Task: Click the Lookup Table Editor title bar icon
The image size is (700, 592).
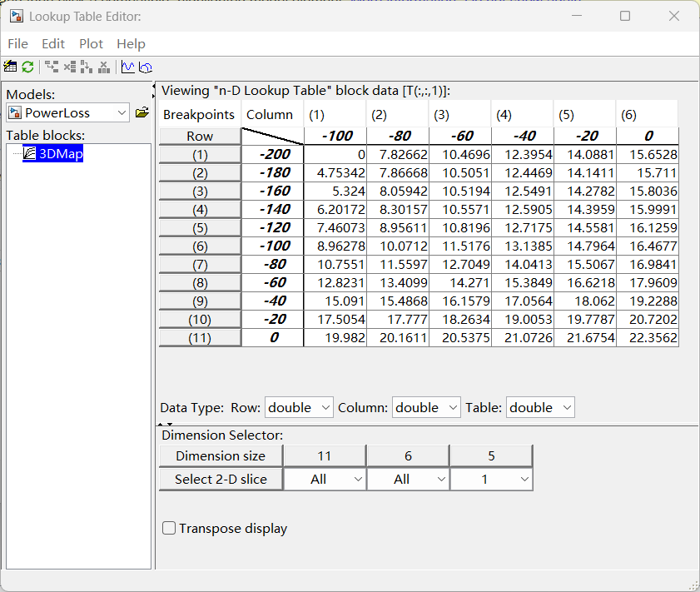Action: (x=17, y=17)
